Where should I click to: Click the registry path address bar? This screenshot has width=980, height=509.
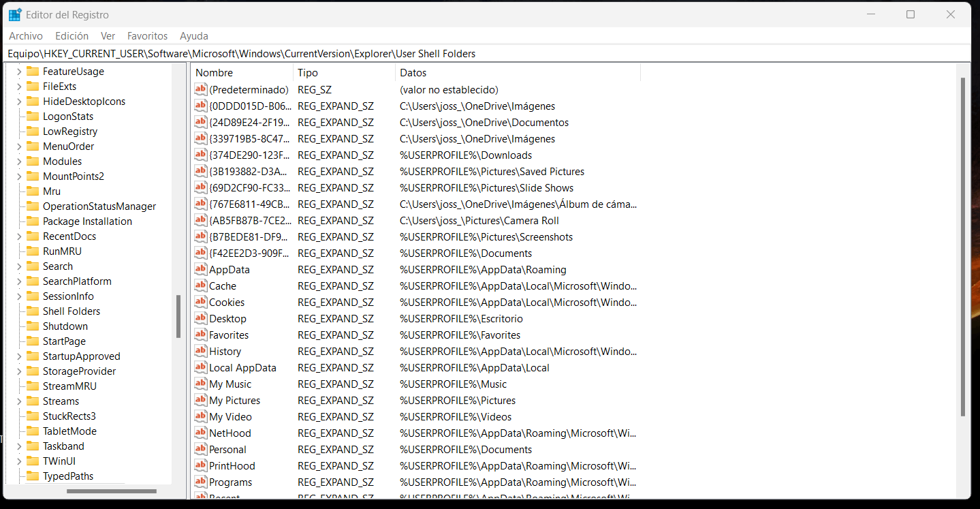click(488, 53)
